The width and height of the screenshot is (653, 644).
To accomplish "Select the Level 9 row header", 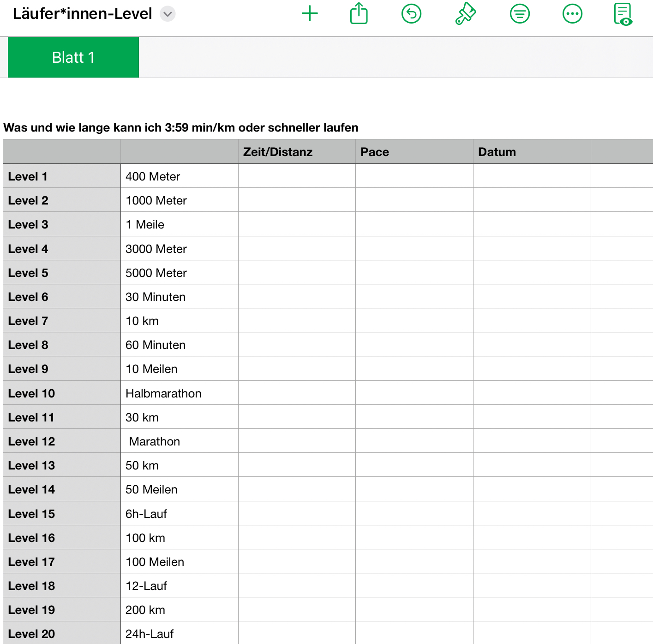I will click(62, 368).
